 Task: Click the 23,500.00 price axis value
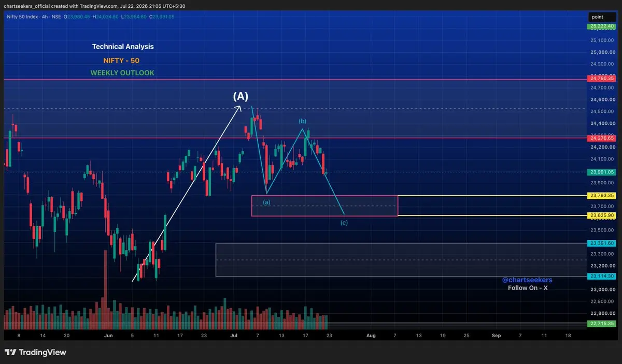[602, 230]
